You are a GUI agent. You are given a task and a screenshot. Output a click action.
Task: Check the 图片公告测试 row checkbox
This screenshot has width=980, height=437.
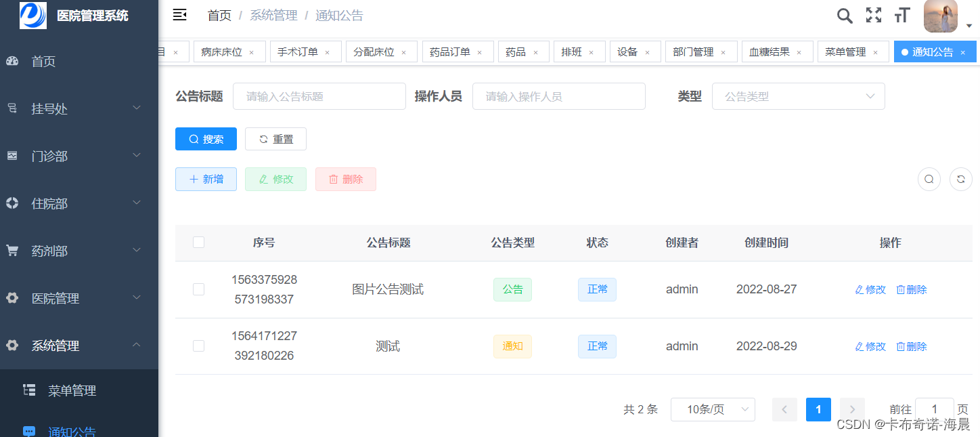coord(198,289)
